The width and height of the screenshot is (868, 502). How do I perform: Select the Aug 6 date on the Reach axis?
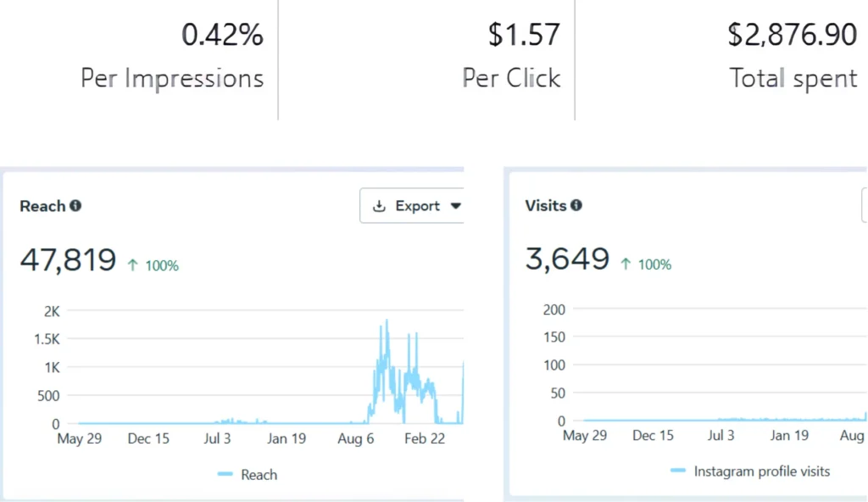click(x=355, y=438)
